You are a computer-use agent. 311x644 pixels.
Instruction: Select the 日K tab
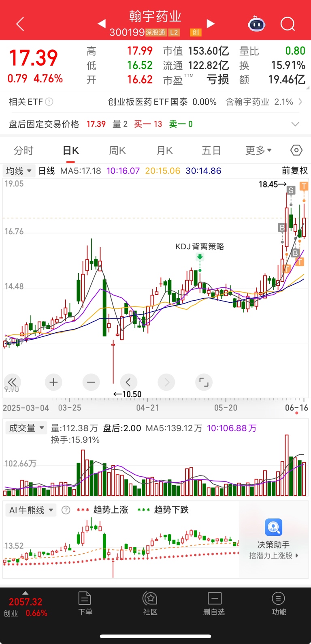[71, 150]
